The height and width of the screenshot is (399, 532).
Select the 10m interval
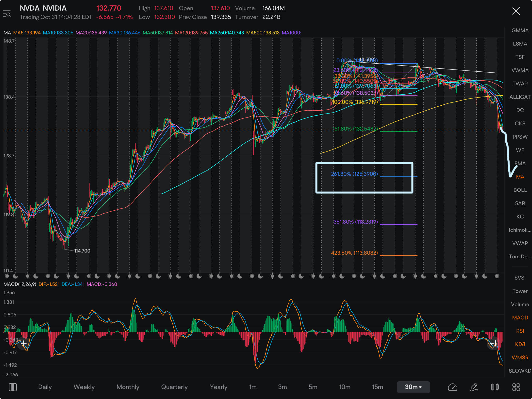click(x=345, y=387)
